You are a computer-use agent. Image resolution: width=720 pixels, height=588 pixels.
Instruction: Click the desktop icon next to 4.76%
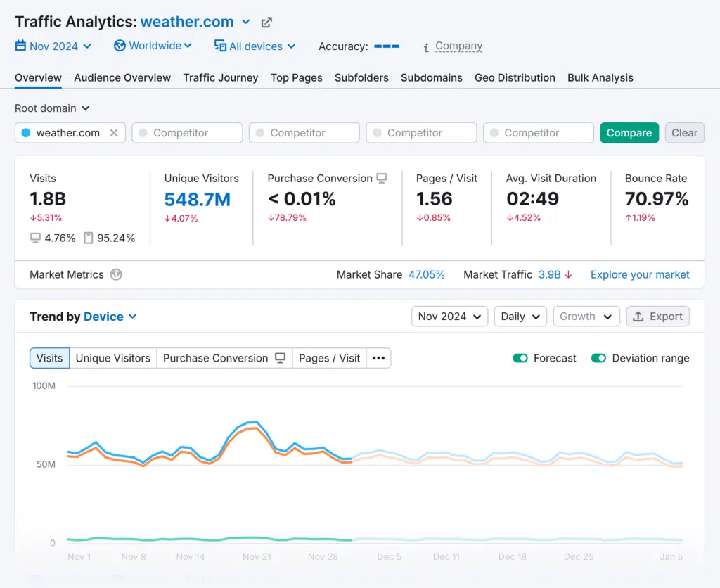(35, 238)
